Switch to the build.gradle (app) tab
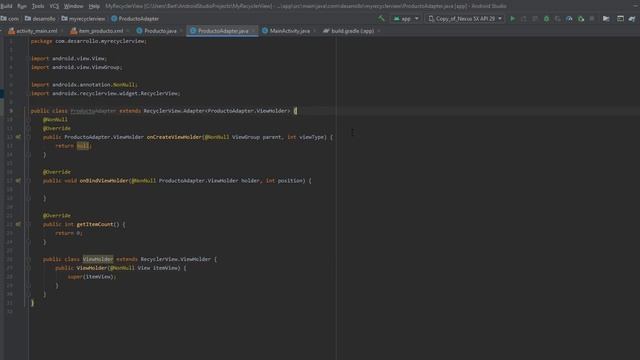The height and width of the screenshot is (360, 640). 353,31
